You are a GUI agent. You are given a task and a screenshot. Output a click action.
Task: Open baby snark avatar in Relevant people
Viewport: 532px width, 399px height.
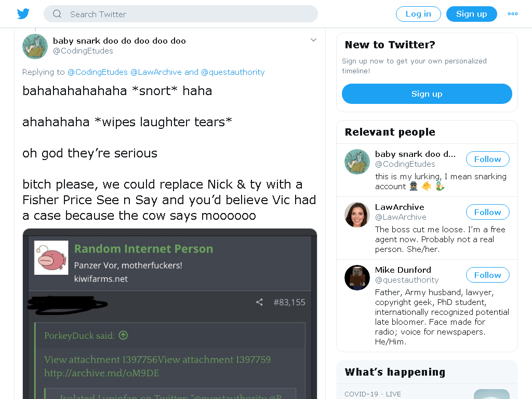tap(357, 162)
